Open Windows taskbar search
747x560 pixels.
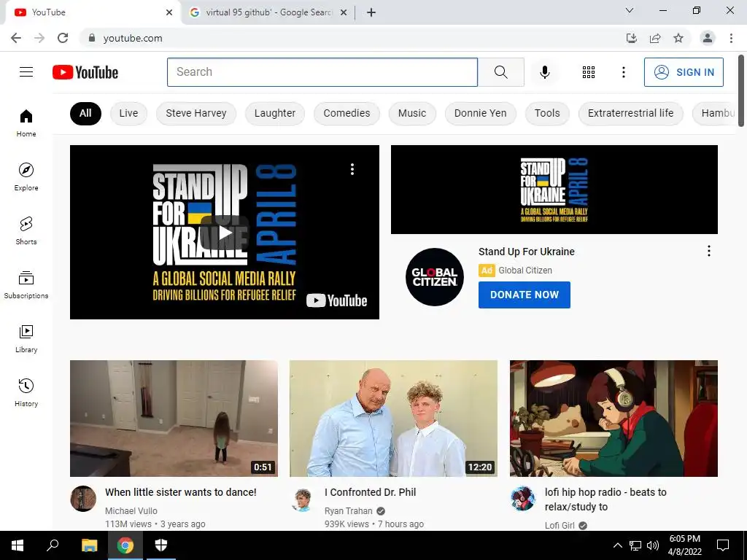point(53,545)
